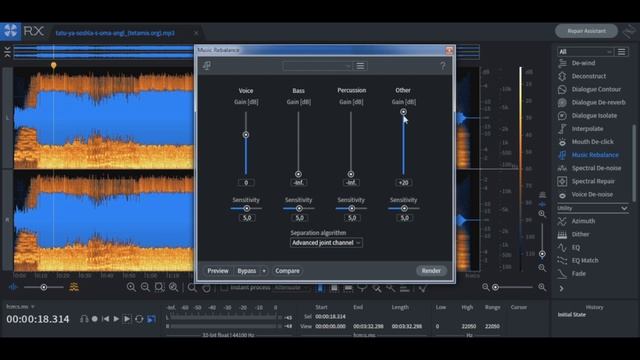Screen dimensions: 640x360
Task: Open the Instant process mode dropdown
Action: click(291, 288)
